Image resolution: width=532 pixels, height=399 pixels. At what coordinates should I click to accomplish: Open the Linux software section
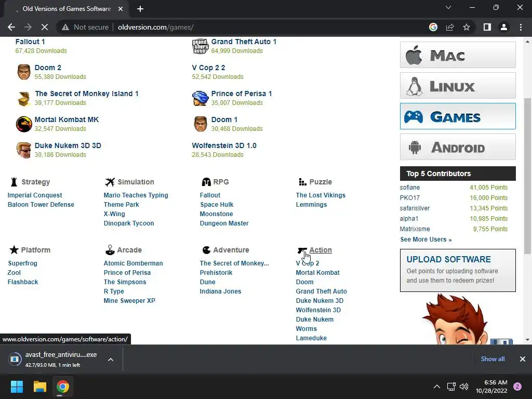click(458, 86)
